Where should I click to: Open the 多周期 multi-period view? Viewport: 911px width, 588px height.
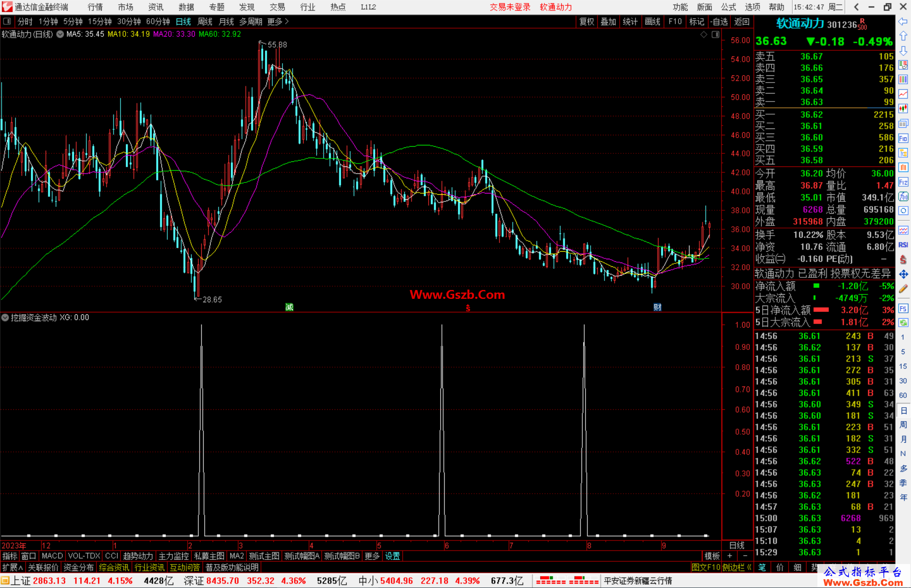click(x=251, y=21)
